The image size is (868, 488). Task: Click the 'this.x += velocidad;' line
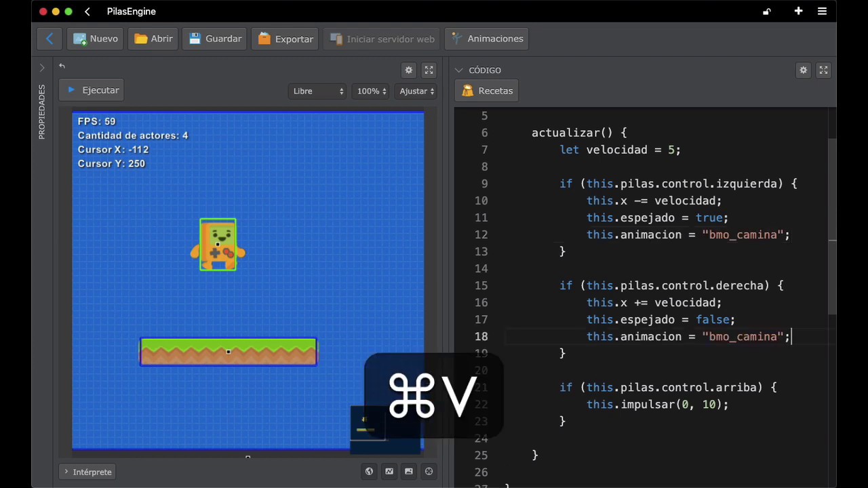(x=654, y=302)
